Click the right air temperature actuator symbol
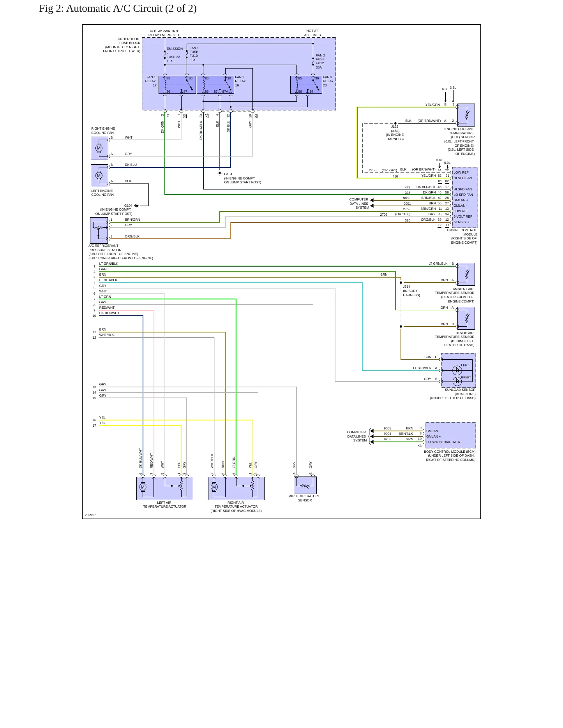Viewport: 563px width, 728px height. click(x=236, y=489)
